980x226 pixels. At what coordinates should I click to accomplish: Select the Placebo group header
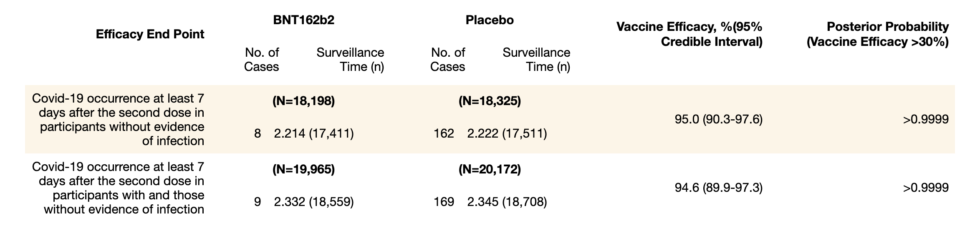[x=490, y=20]
